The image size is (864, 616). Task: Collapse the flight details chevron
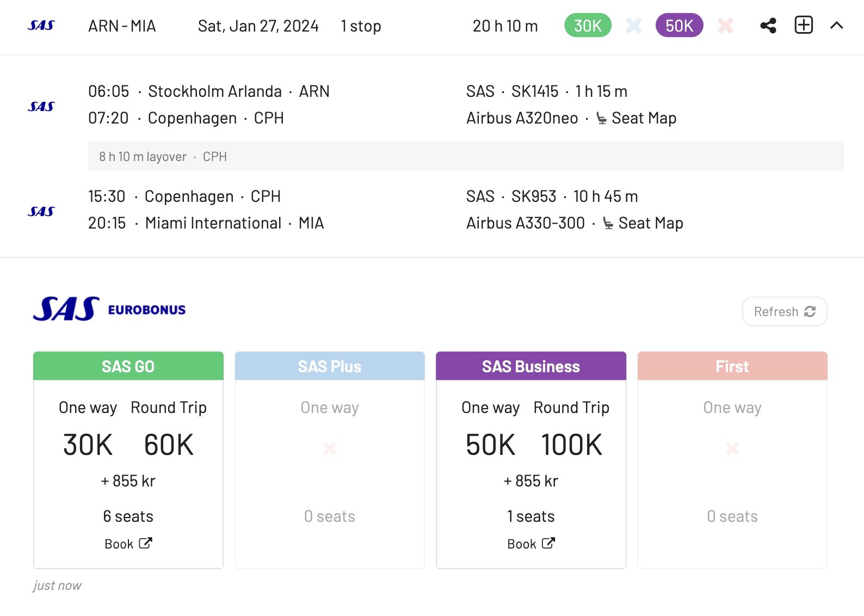pyautogui.click(x=837, y=26)
